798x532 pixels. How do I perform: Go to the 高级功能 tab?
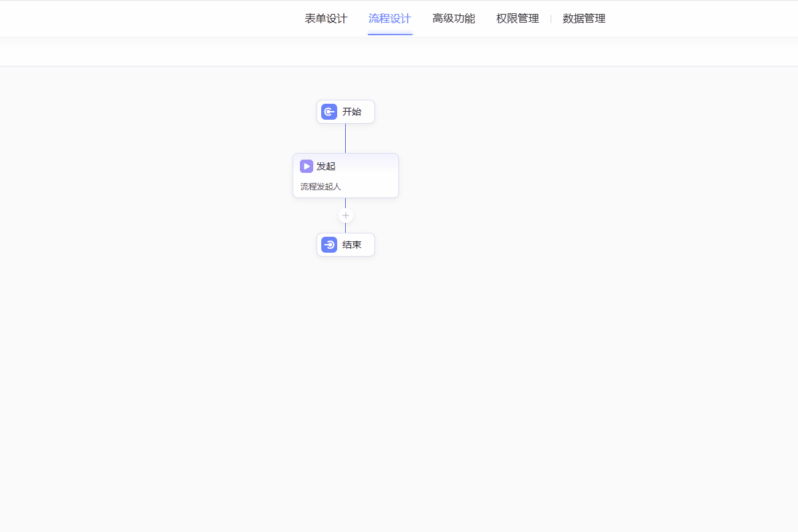[x=454, y=19]
